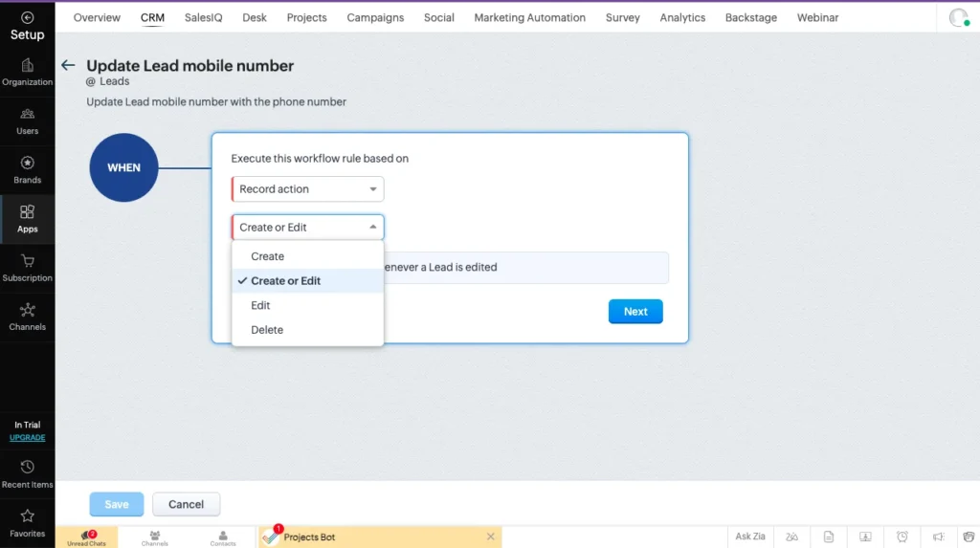Switch to the SalesIQ tab

click(203, 17)
